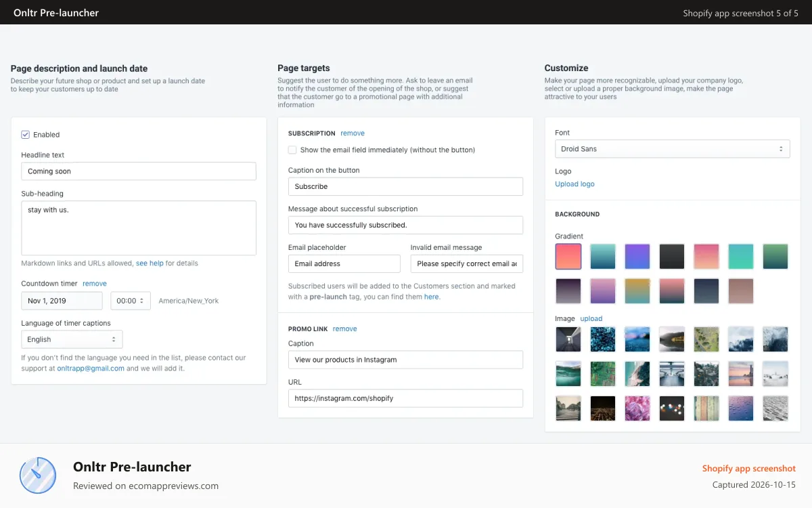This screenshot has width=812, height=508.
Task: Choose the corridor tunnel background image
Action: click(x=568, y=339)
